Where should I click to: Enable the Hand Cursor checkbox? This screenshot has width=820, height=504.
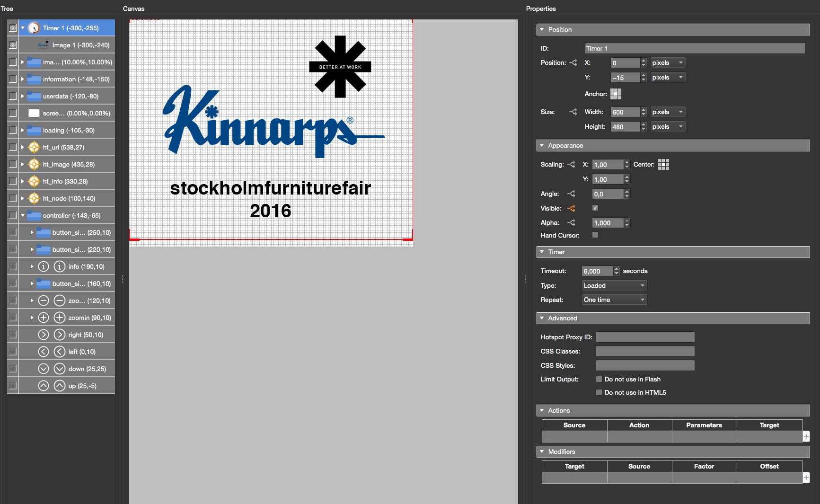point(595,235)
